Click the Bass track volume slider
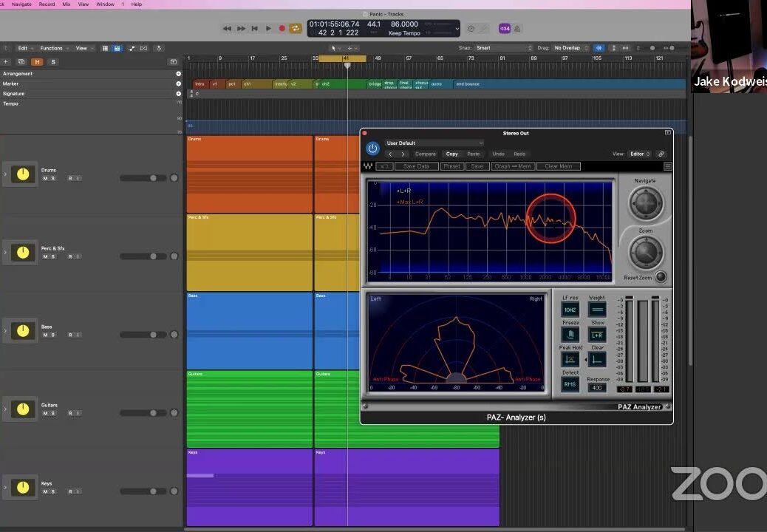The width and height of the screenshot is (767, 532). pos(143,335)
